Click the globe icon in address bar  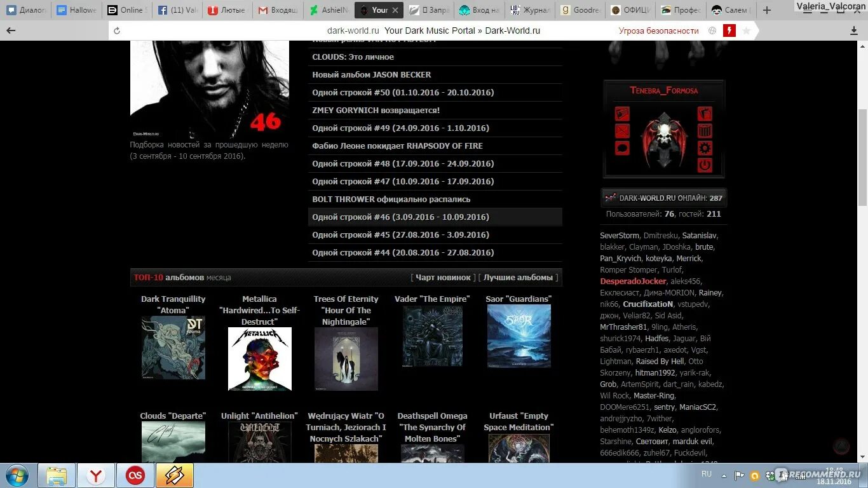click(712, 30)
